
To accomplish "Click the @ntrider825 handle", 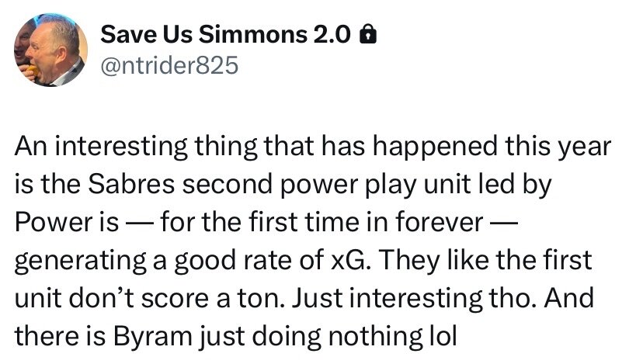I will point(169,66).
